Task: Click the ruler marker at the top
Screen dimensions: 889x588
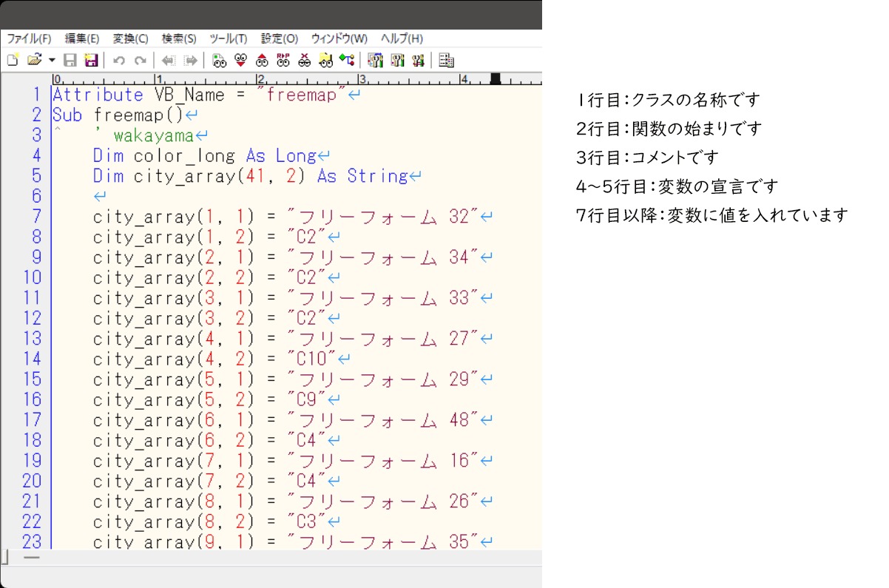Action: [496, 78]
